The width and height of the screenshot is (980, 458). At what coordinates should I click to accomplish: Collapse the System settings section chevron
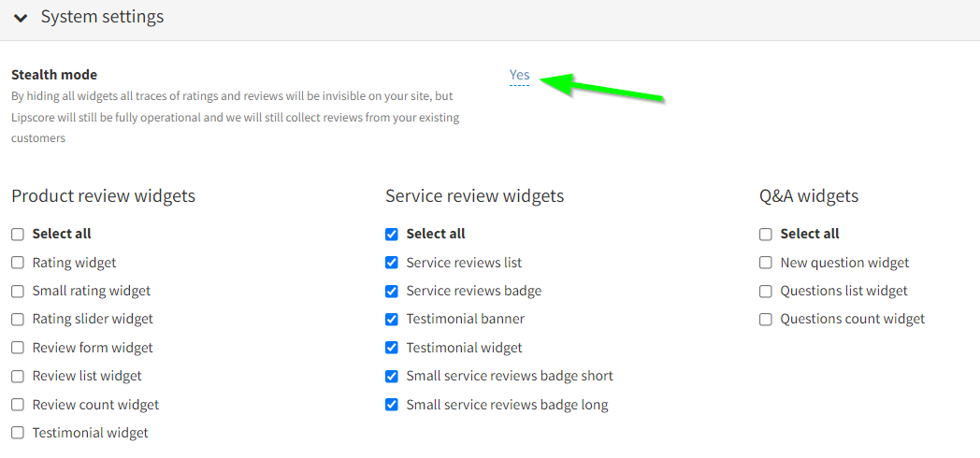[21, 18]
